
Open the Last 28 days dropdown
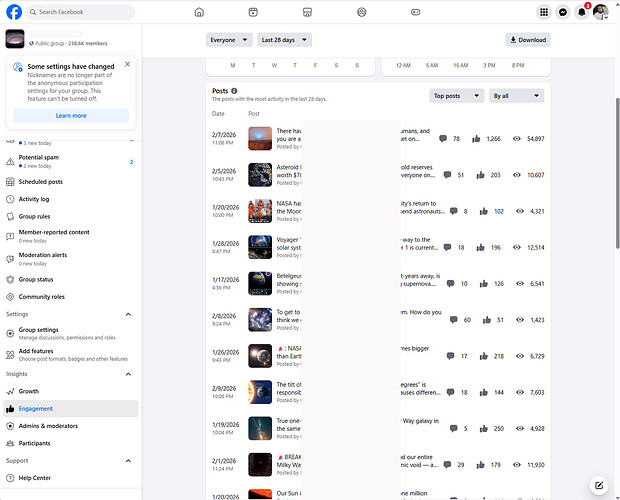pyautogui.click(x=284, y=40)
